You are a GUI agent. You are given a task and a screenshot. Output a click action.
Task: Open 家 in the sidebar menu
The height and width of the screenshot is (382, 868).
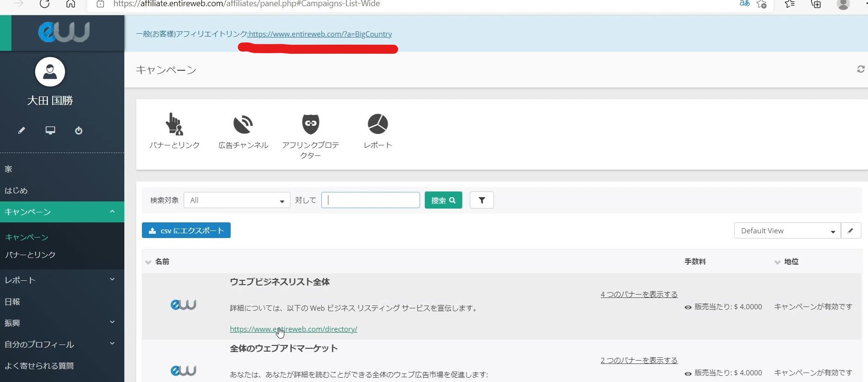(x=9, y=169)
